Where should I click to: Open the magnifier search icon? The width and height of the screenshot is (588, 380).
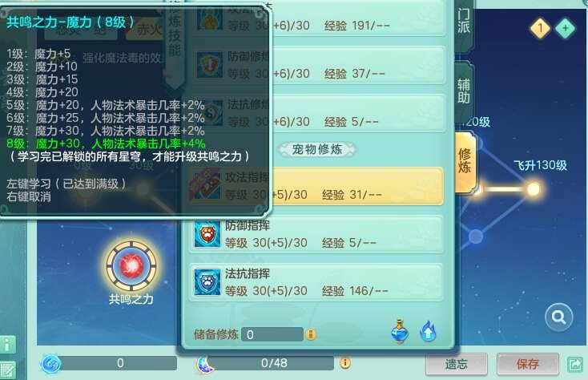point(558,317)
